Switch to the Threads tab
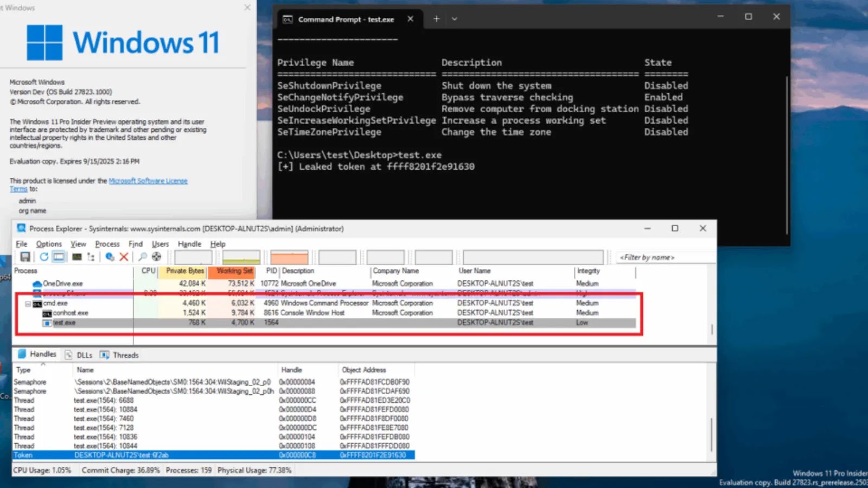The width and height of the screenshot is (868, 488). pos(125,355)
